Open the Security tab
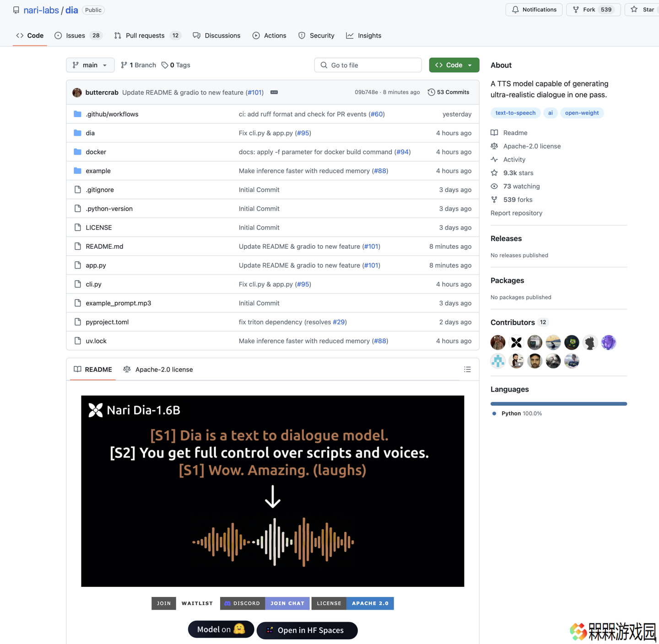This screenshot has height=644, width=659. (316, 36)
